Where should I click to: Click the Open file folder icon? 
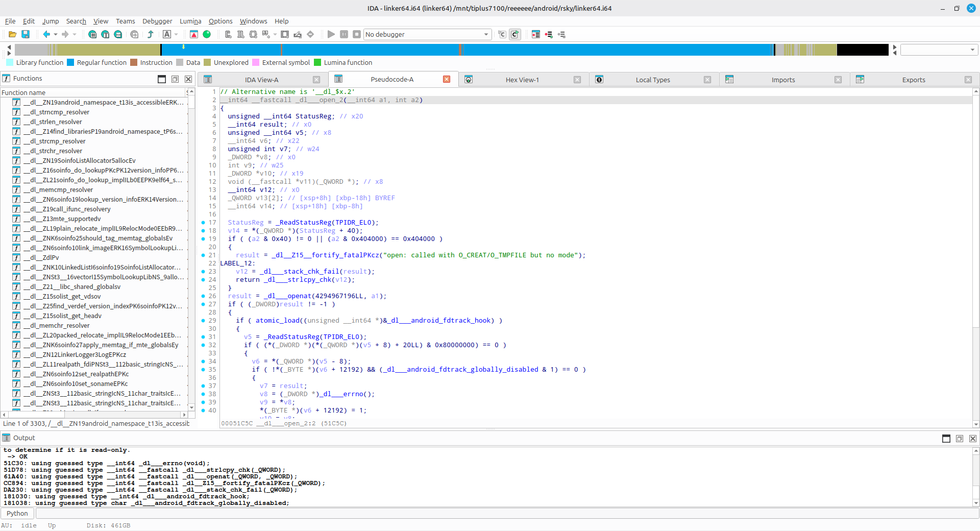[x=12, y=34]
